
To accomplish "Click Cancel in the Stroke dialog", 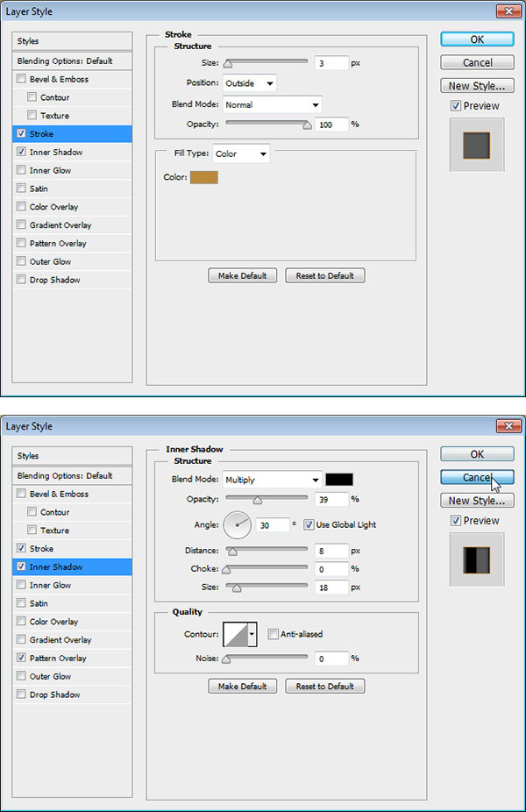I will tap(477, 62).
